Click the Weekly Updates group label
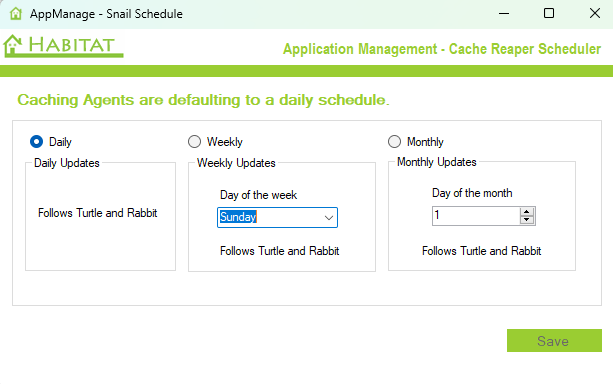Image resolution: width=613 pixels, height=384 pixels. pos(236,163)
